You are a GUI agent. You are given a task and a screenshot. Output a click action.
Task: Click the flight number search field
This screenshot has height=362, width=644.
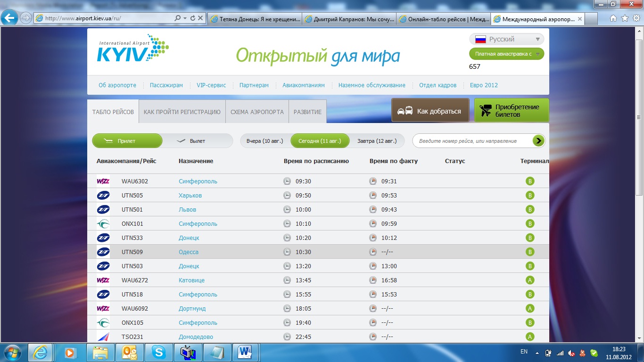click(472, 141)
